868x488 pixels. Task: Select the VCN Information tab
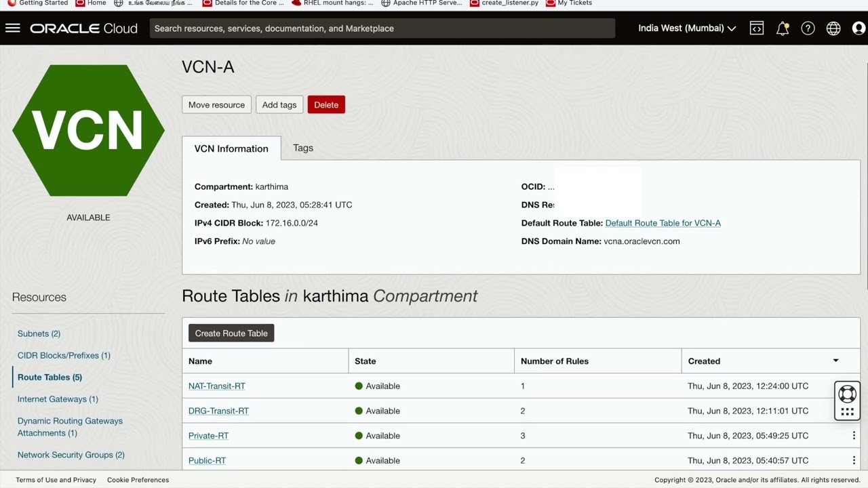coord(231,148)
